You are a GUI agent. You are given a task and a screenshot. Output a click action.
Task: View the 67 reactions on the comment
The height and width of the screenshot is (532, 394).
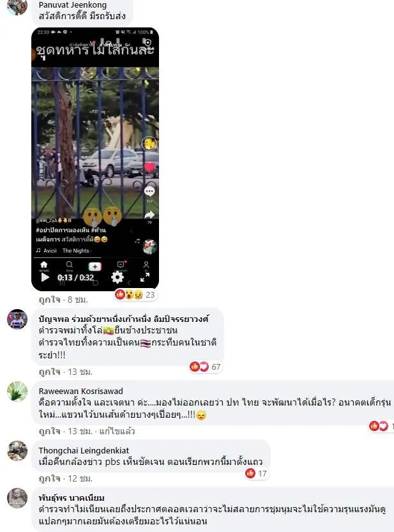pyautogui.click(x=206, y=367)
